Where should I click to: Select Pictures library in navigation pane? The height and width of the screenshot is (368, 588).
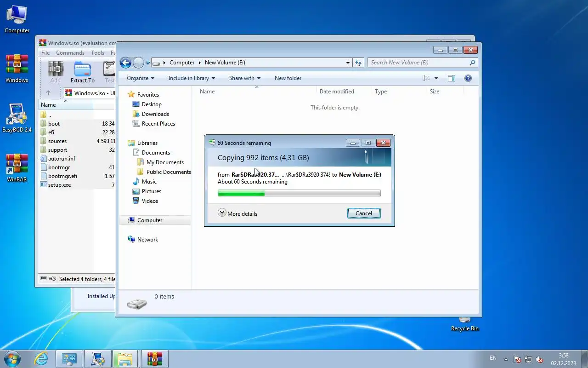[x=147, y=191]
